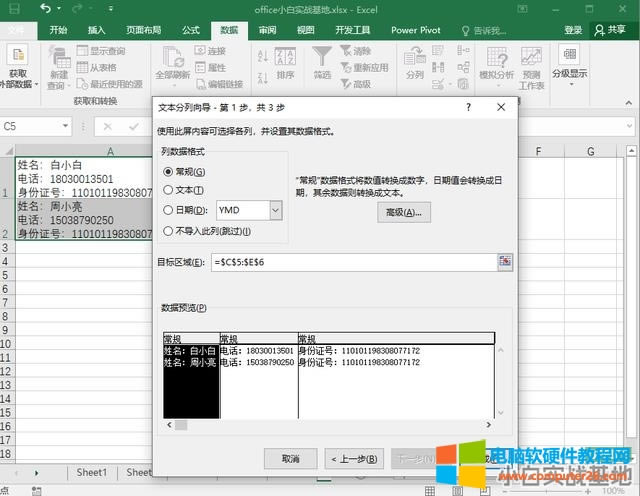Collapse the ribbon with the chevron
This screenshot has height=496, width=640.
(x=629, y=103)
